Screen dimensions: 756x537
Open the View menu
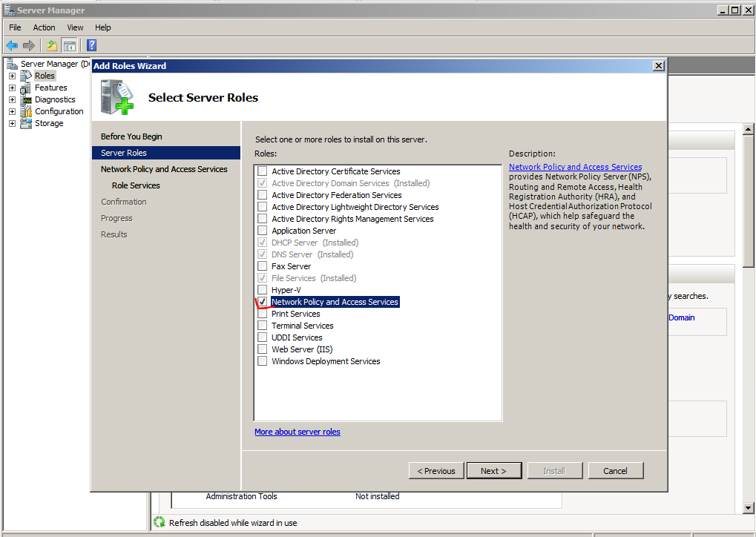pos(75,27)
